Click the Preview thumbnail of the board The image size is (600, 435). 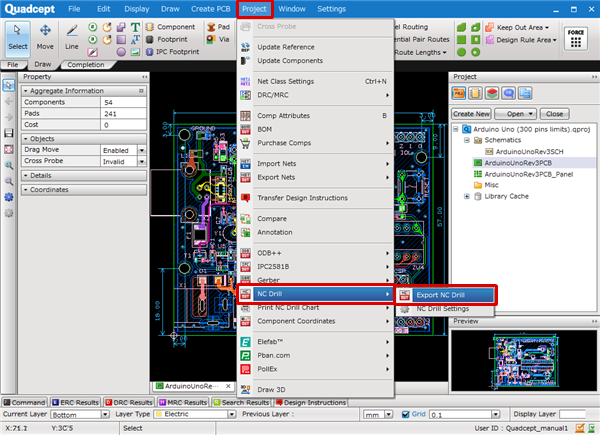[x=523, y=360]
